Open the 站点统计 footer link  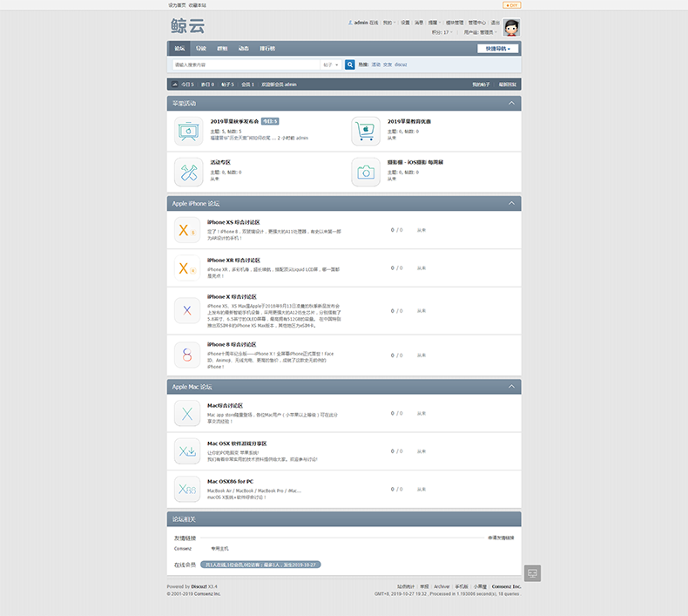click(x=406, y=586)
